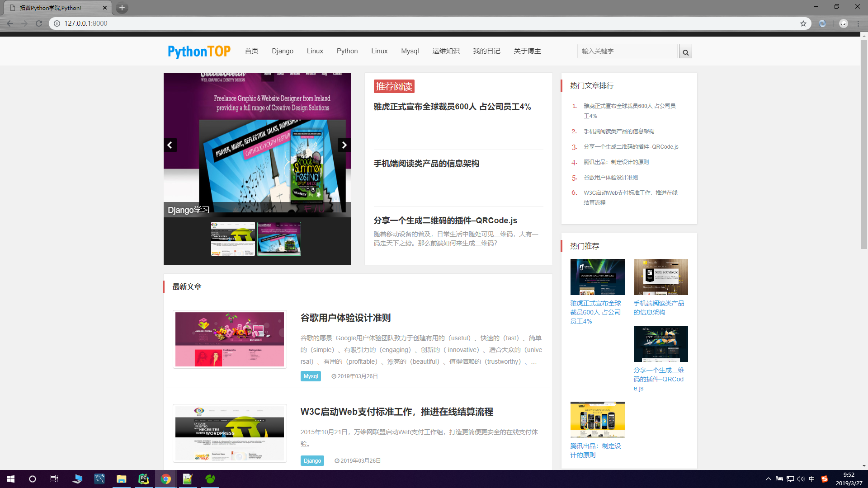Viewport: 868px width, 488px height.
Task: Open 热门推荐 thumbnail for 腾讯出品 article
Action: pos(597,420)
